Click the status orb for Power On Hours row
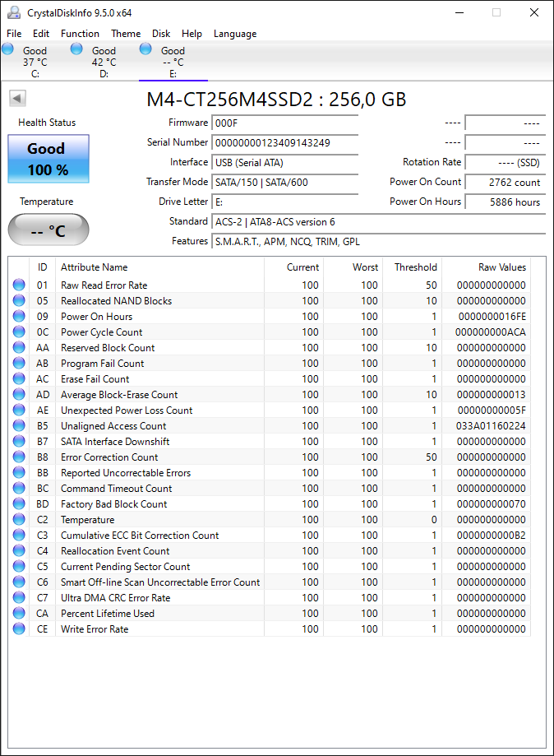The width and height of the screenshot is (554, 756). (19, 316)
